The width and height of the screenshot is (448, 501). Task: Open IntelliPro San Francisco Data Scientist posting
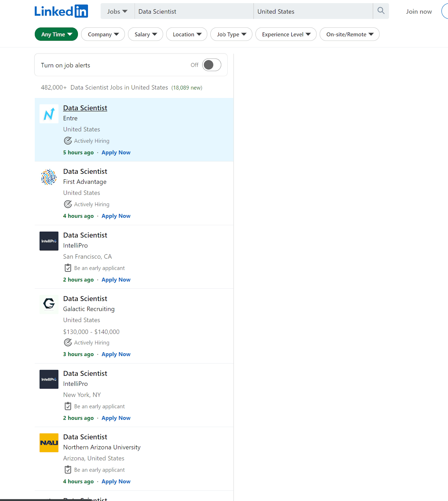(85, 235)
